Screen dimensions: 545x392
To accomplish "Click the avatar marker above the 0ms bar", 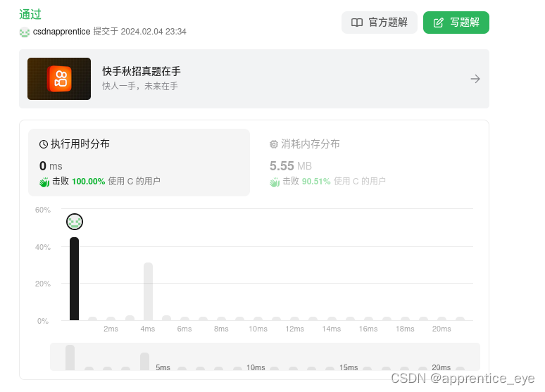I will 75,222.
